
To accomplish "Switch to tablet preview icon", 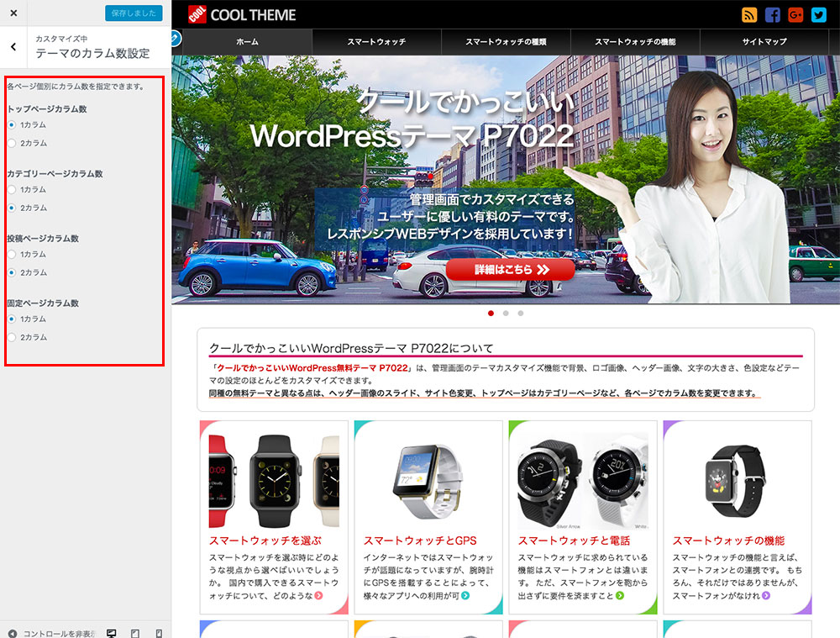I will [135, 633].
